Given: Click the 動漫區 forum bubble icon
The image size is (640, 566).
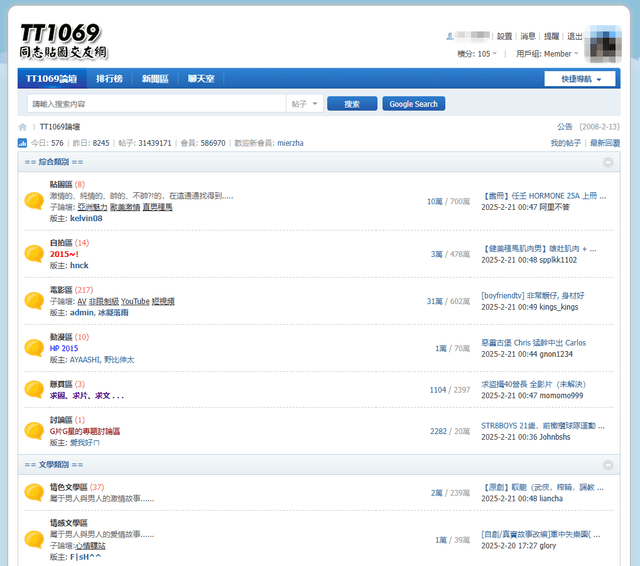Looking at the screenshot, I should coord(34,348).
